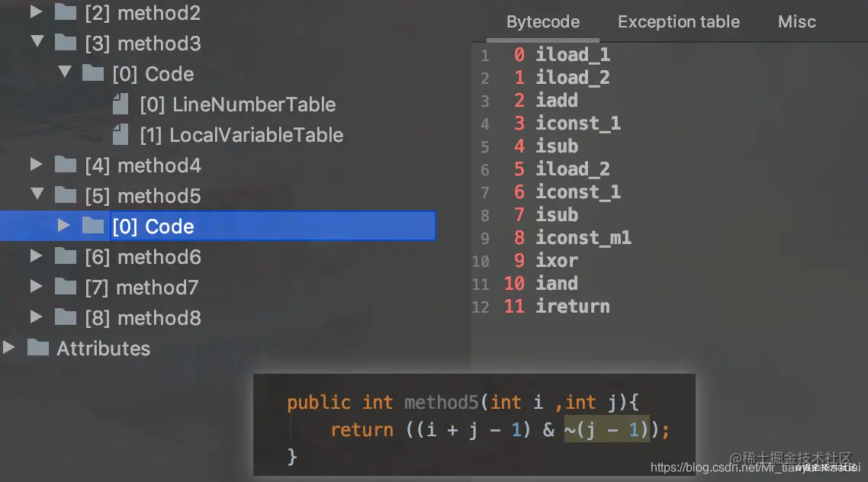Click the method5 name in code snippet
This screenshot has width=868, height=482.
click(x=441, y=403)
